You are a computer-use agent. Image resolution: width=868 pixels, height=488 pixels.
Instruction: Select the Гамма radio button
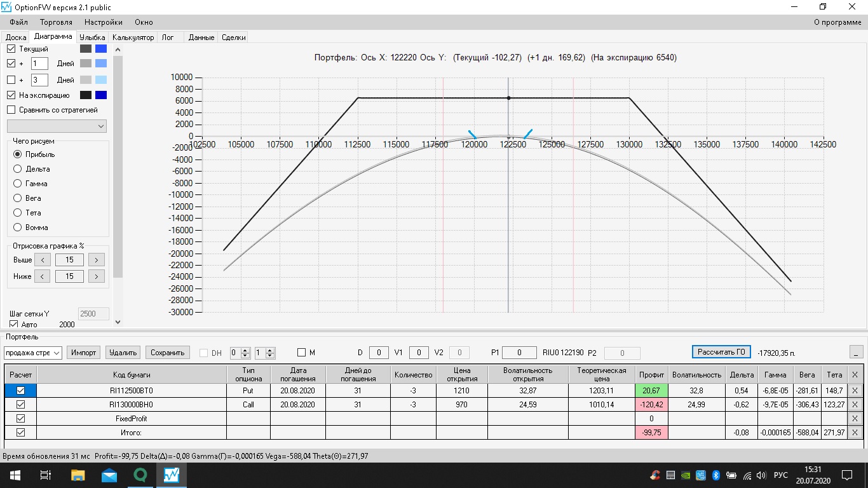click(18, 184)
